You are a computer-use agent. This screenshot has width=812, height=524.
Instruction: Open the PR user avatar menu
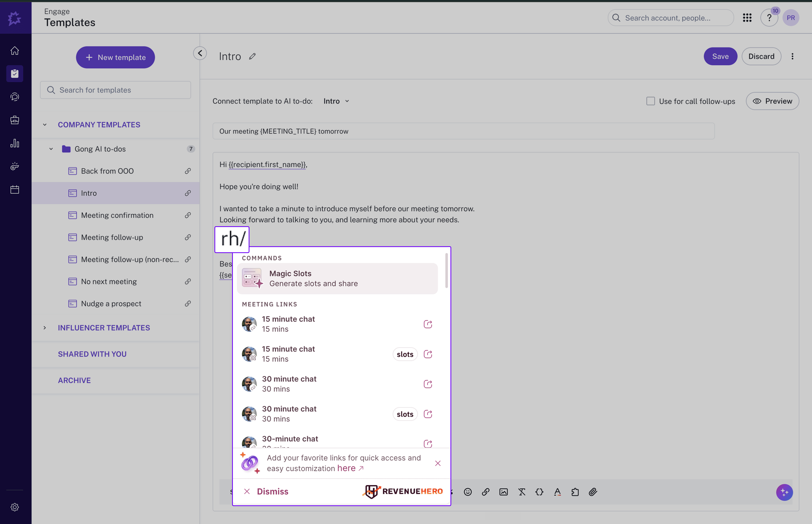click(791, 18)
